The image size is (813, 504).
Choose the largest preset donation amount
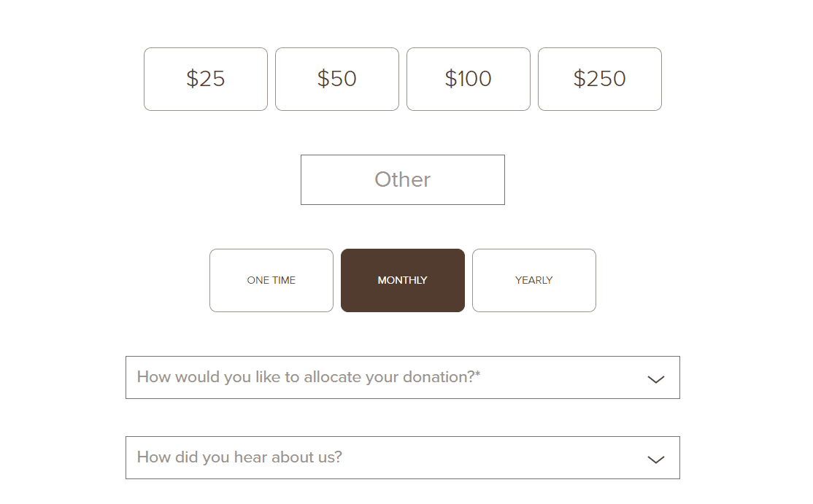click(599, 79)
